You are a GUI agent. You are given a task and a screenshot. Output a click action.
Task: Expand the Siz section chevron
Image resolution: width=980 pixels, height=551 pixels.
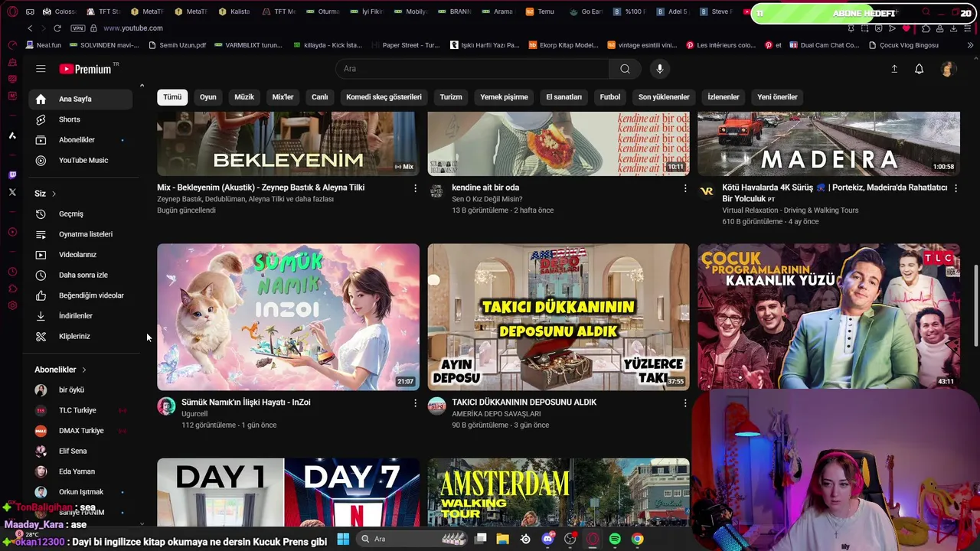tap(54, 194)
